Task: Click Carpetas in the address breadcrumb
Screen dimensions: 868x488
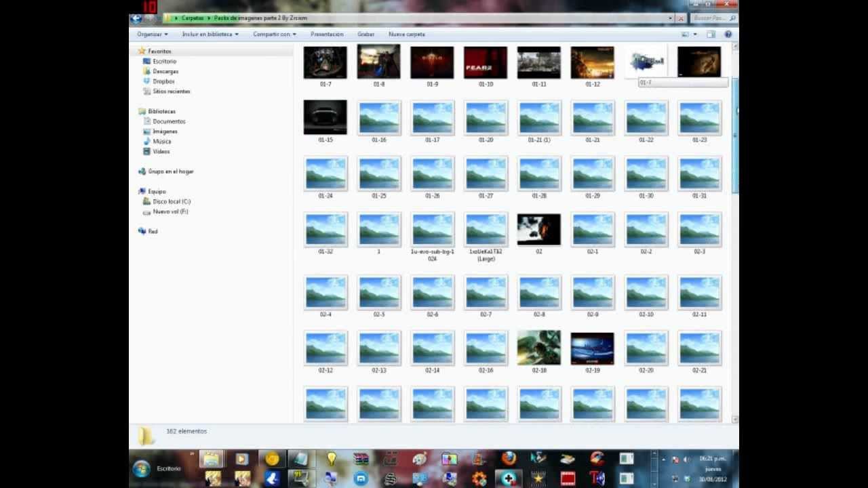Action: (193, 18)
